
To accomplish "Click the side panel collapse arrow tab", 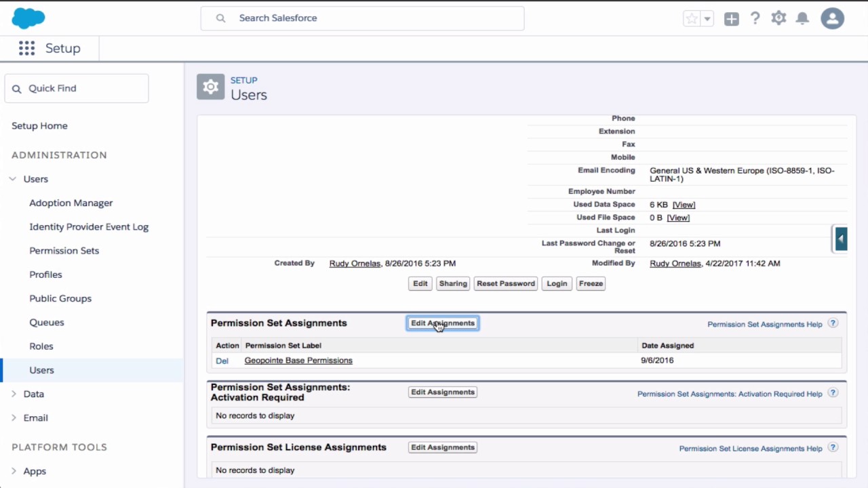I will [841, 239].
